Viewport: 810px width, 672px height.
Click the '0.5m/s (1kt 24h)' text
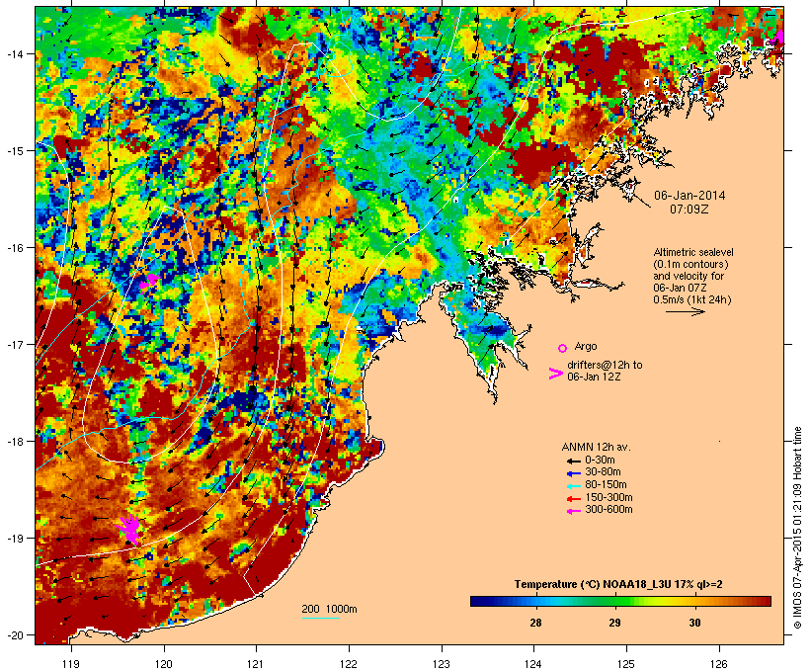[x=692, y=299]
